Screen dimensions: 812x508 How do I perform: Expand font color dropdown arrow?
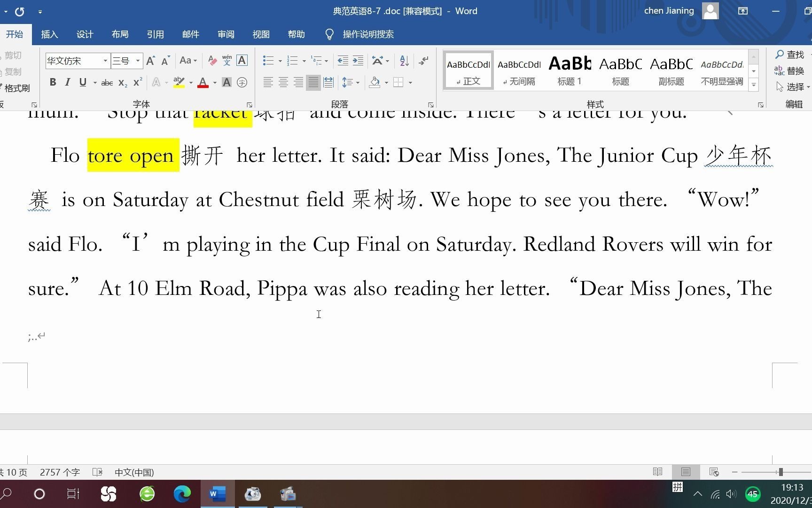coord(215,83)
